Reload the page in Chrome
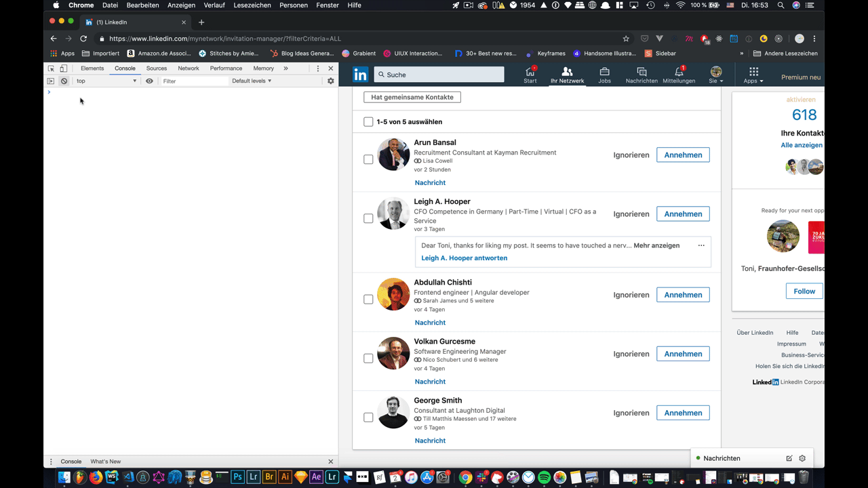868x488 pixels. coord(83,39)
